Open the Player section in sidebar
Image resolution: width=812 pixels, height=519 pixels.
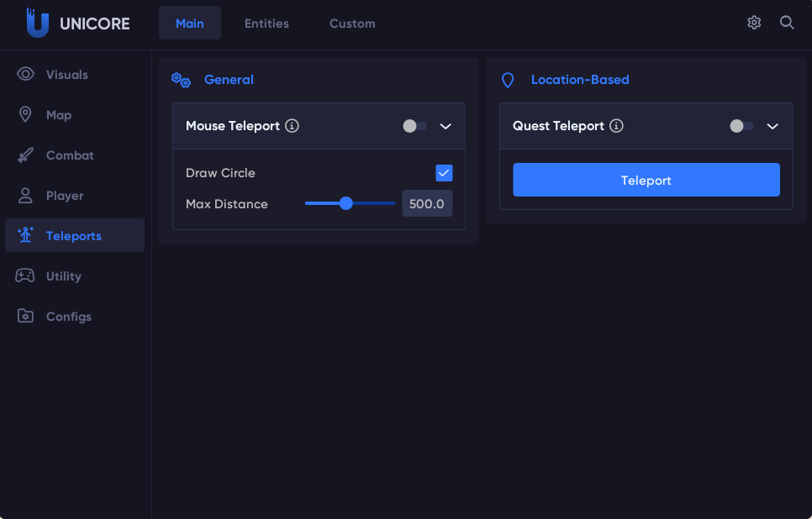pyautogui.click(x=65, y=196)
